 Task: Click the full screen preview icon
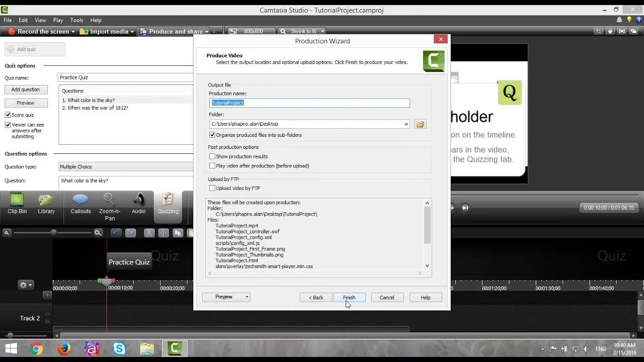(x=621, y=31)
